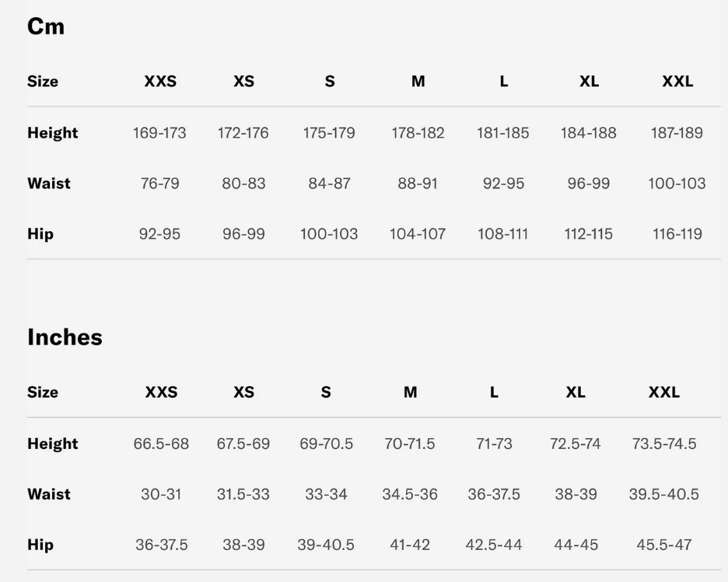Click the Inches table heading
The image size is (728, 582).
[65, 337]
